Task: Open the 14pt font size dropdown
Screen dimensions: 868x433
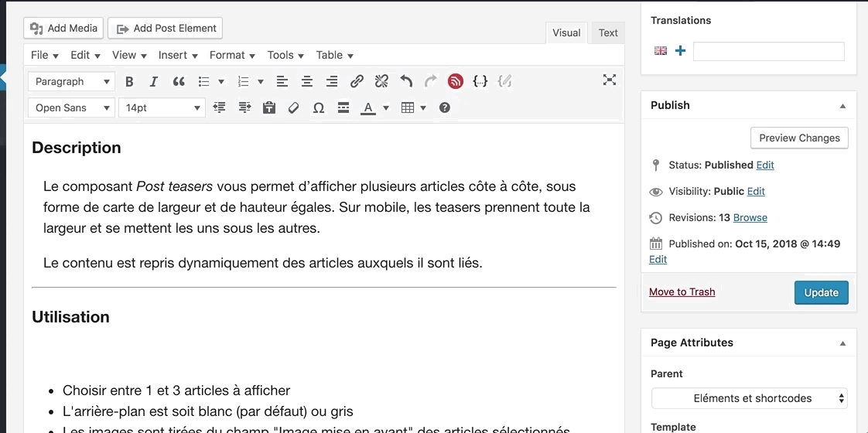Action: [161, 108]
